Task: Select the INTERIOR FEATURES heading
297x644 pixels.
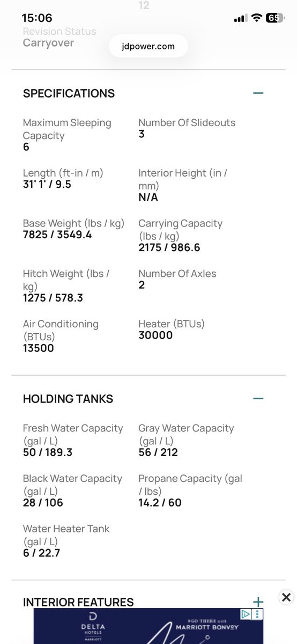Action: pos(78,602)
